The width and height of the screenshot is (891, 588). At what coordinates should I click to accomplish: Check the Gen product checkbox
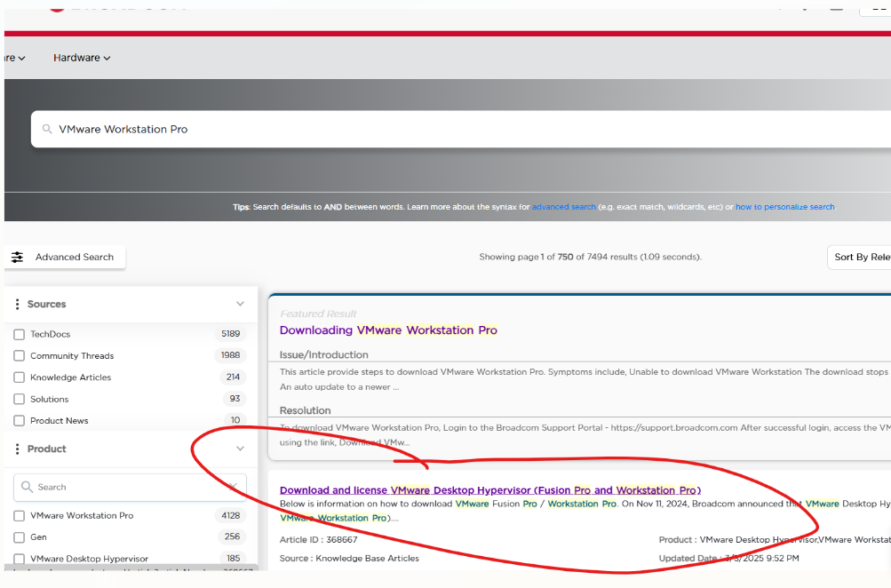[x=19, y=536]
